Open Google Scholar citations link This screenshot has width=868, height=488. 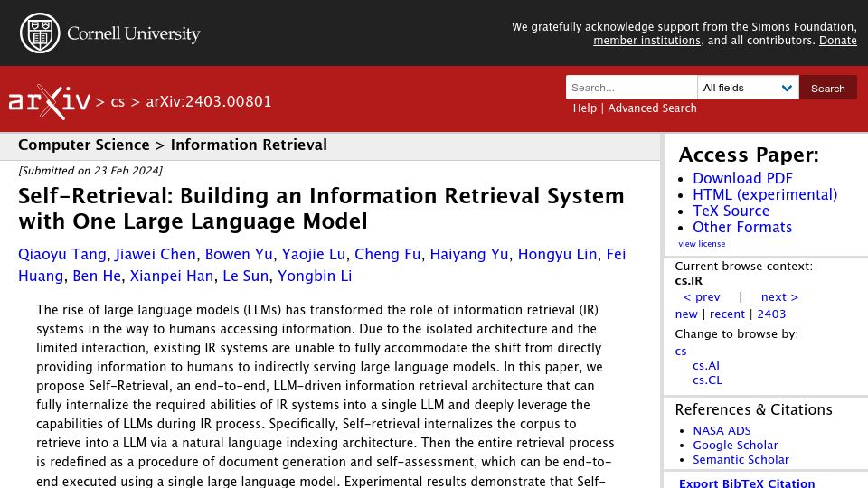click(x=735, y=445)
